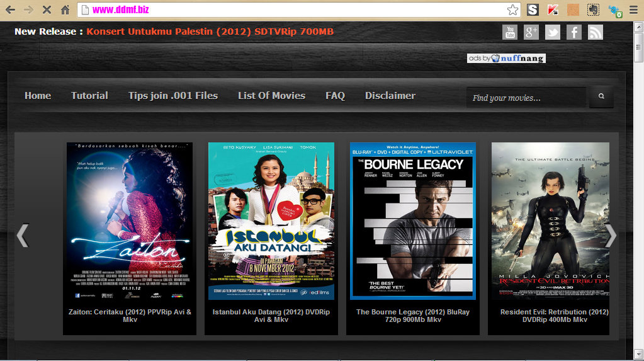Click the browser forward arrow
This screenshot has width=644, height=361.
pos(28,10)
